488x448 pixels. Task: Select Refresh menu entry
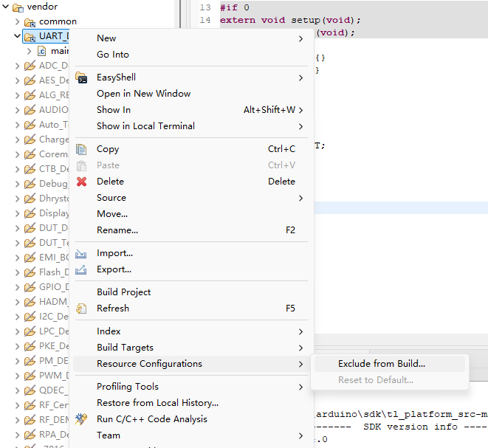pyautogui.click(x=191, y=309)
